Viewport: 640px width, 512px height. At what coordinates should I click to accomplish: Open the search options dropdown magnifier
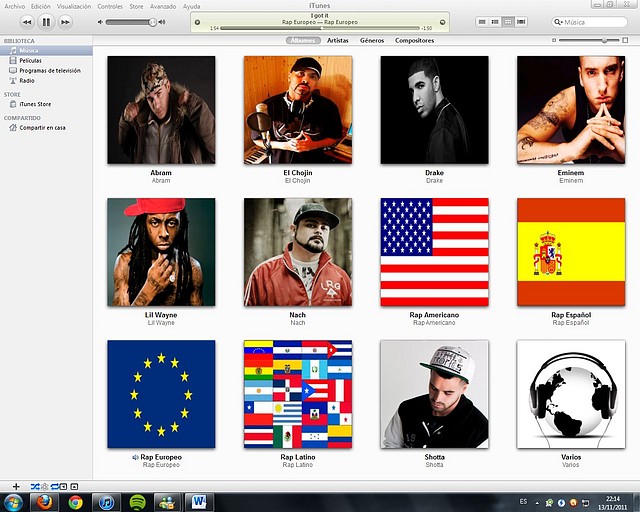pos(558,22)
